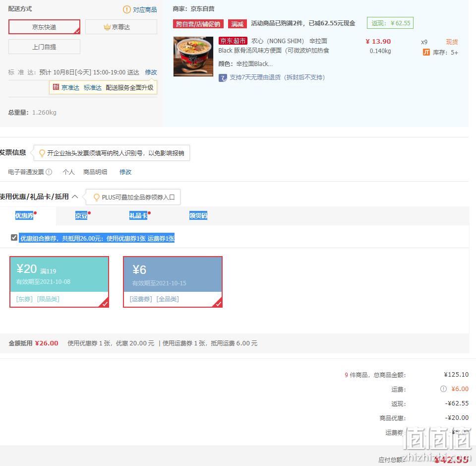
Task: Click the info icon next to 电子普通发票
Action: click(x=49, y=172)
